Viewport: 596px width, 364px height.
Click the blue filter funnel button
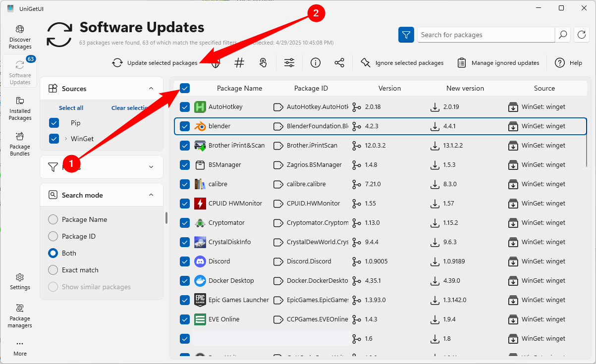click(406, 35)
